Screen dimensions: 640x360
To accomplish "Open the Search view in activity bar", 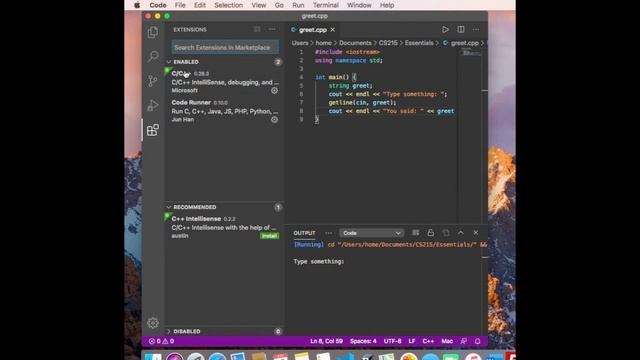I will (x=153, y=56).
